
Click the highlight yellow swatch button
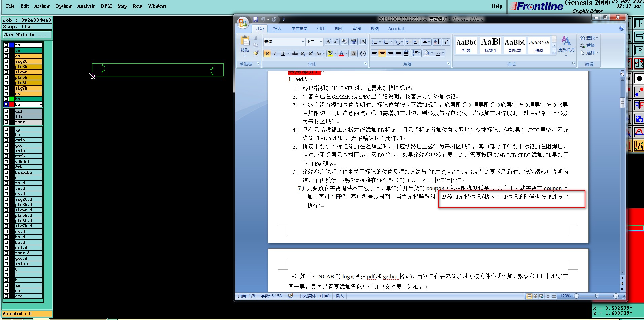(330, 54)
